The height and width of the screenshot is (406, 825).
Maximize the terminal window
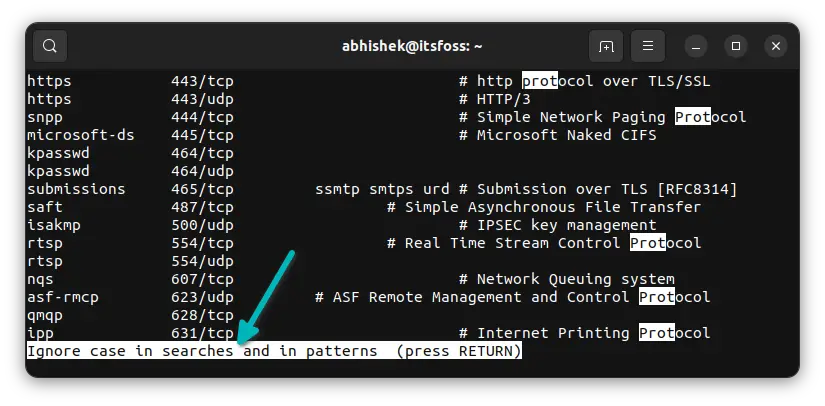pos(736,46)
